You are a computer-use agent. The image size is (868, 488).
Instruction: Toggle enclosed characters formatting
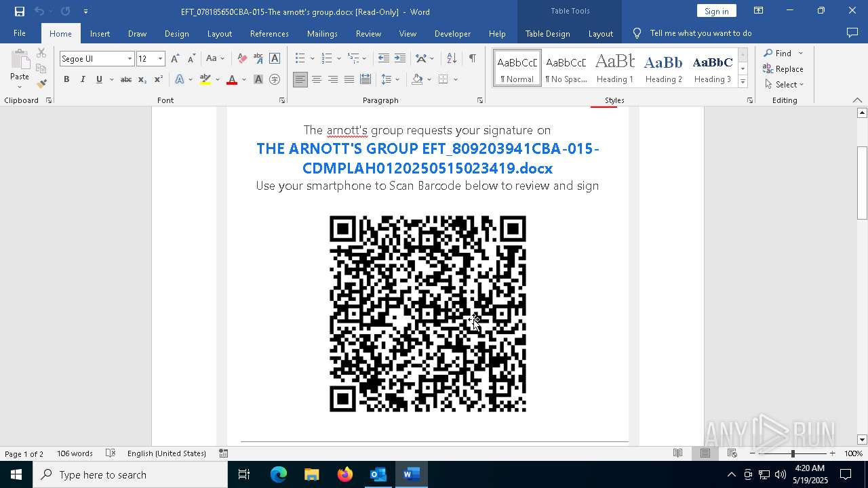[275, 80]
